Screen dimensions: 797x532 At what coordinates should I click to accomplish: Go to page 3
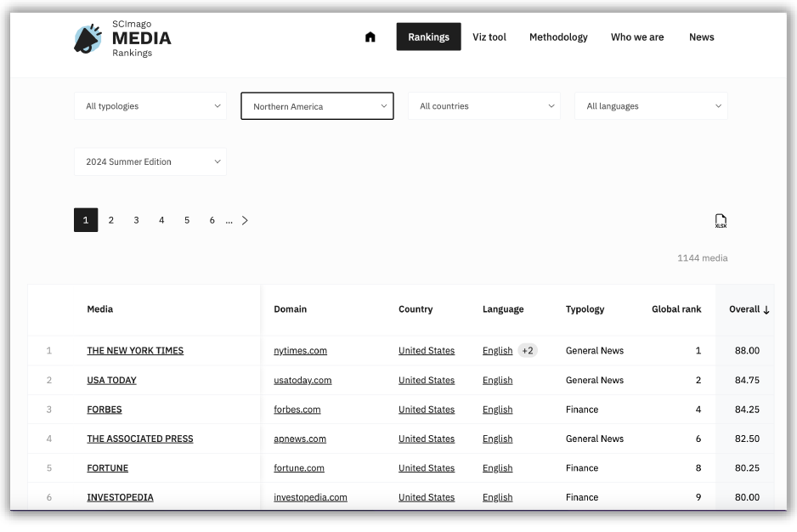pyautogui.click(x=136, y=220)
